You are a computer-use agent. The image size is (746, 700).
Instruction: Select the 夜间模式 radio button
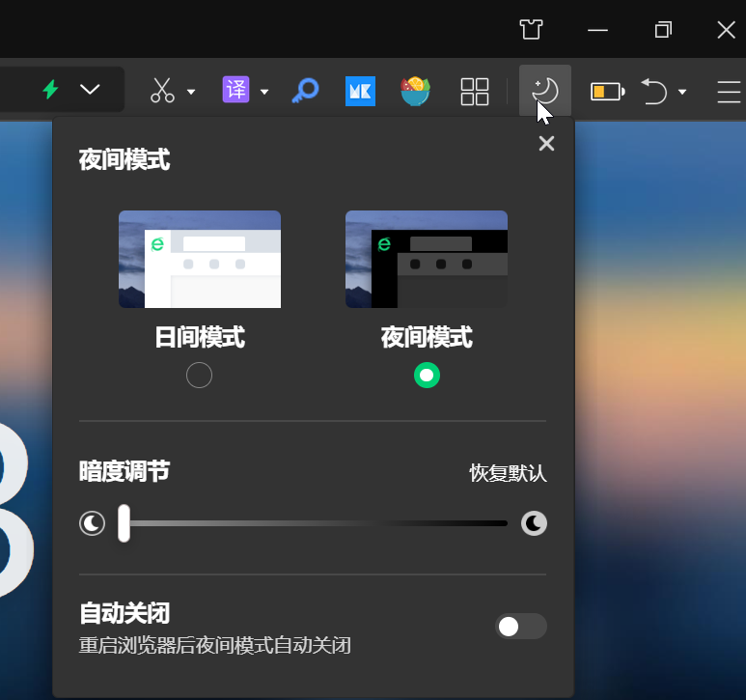tap(427, 376)
